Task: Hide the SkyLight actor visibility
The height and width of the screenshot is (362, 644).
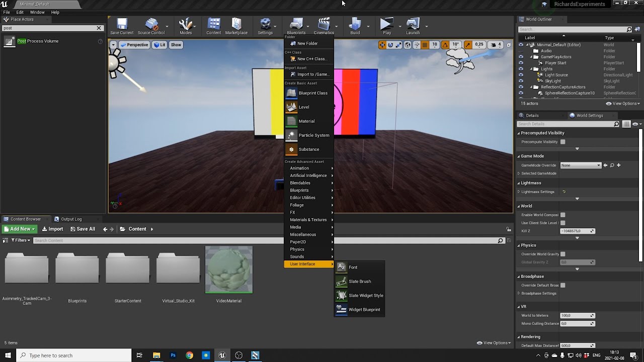Action: pyautogui.click(x=521, y=81)
